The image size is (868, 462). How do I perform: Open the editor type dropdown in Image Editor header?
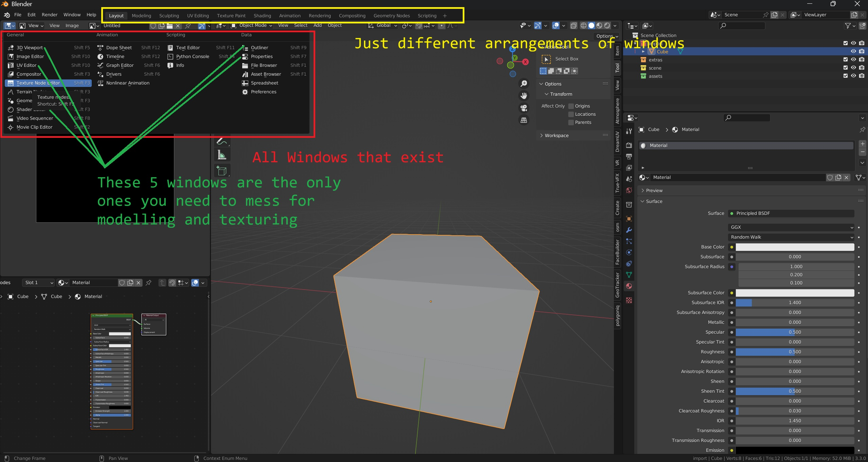10,25
